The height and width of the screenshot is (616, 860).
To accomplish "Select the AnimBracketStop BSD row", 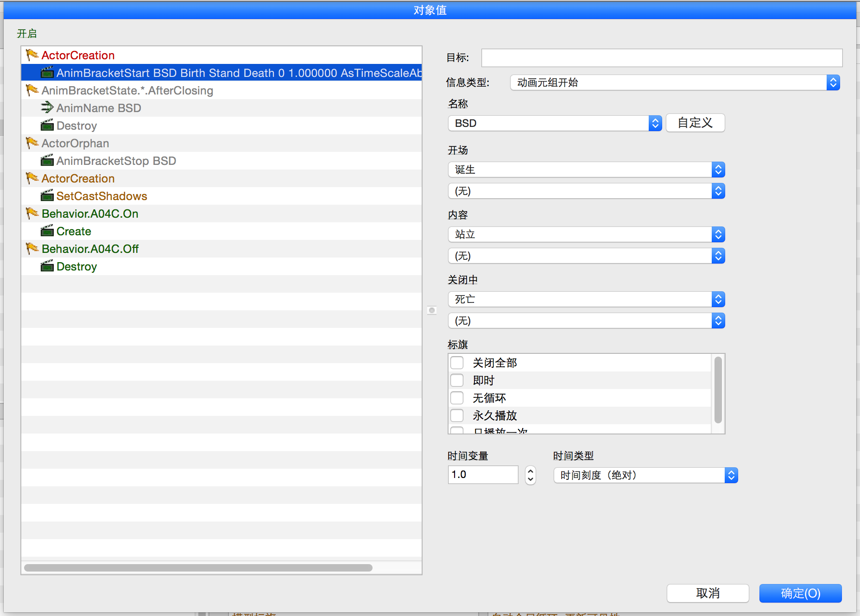I will [221, 161].
